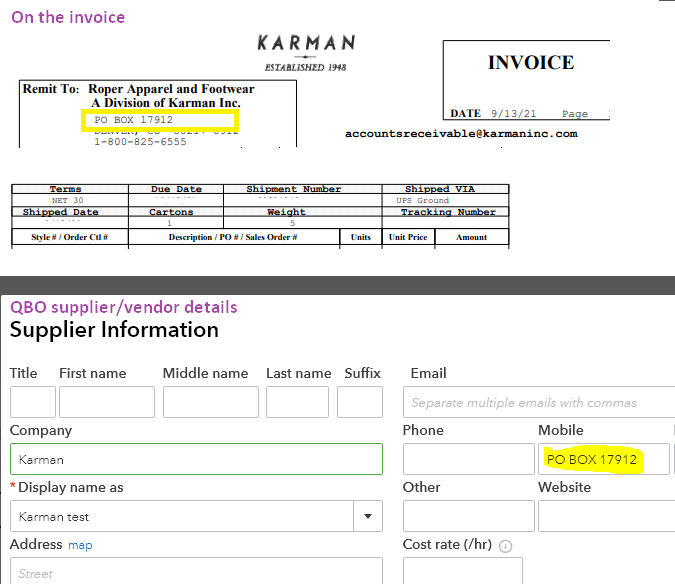This screenshot has width=675, height=584.
Task: Click the PO BOX 17912 text on invoice
Action: click(x=133, y=120)
